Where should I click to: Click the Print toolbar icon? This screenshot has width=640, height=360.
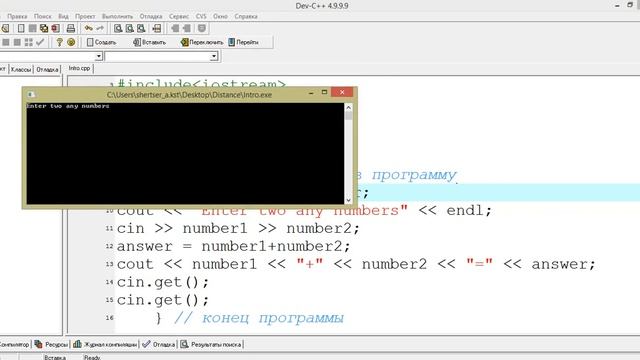[x=71, y=28]
